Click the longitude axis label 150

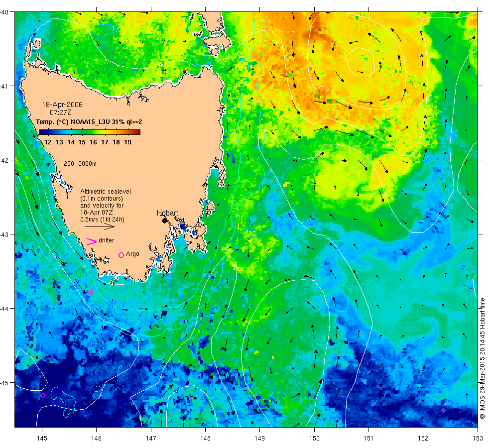314,439
